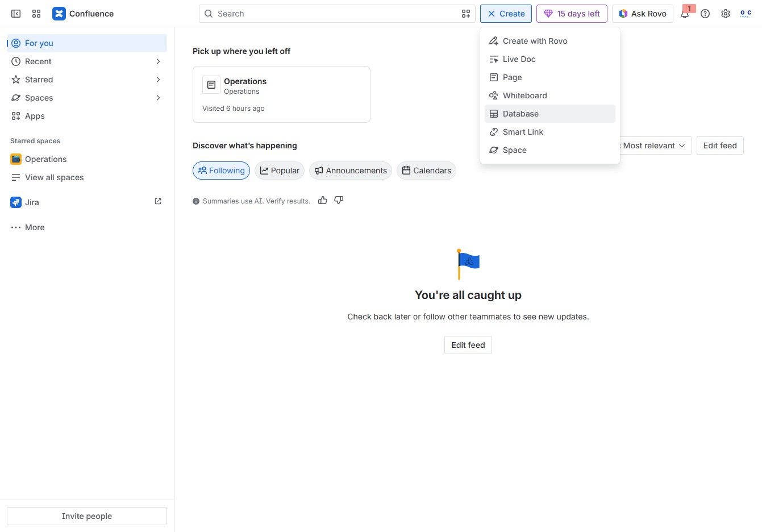
Task: Go to For you in sidebar
Action: click(x=87, y=43)
